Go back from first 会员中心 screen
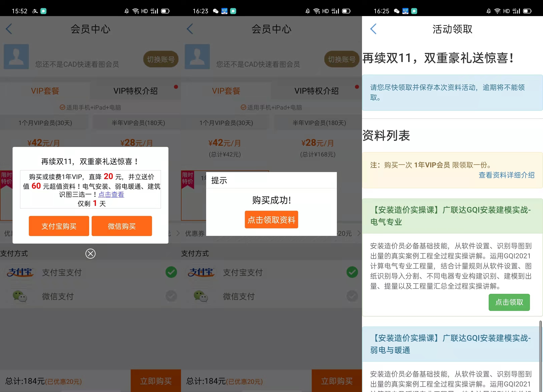The width and height of the screenshot is (543, 392). (x=9, y=29)
